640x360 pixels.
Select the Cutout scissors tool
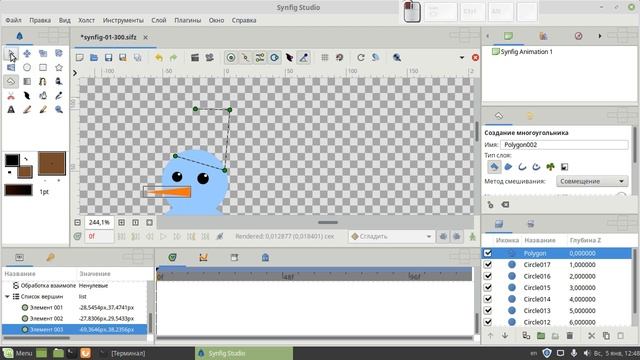coord(11,96)
